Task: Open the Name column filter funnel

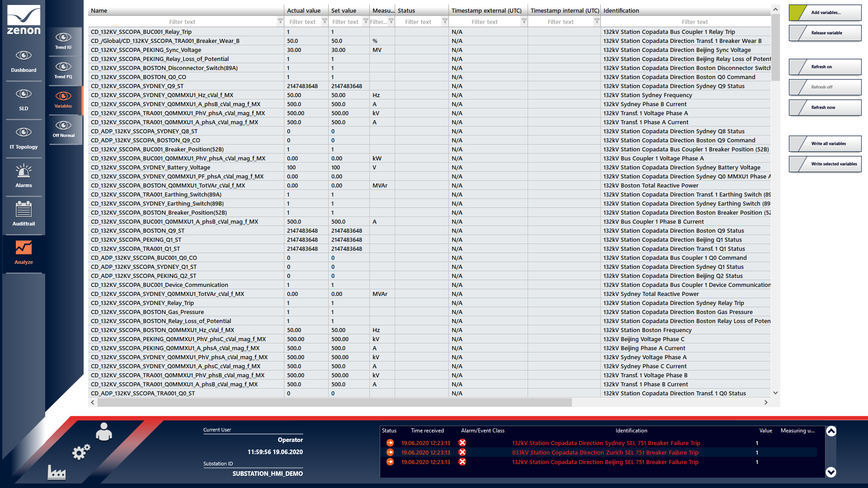Action: (280, 21)
